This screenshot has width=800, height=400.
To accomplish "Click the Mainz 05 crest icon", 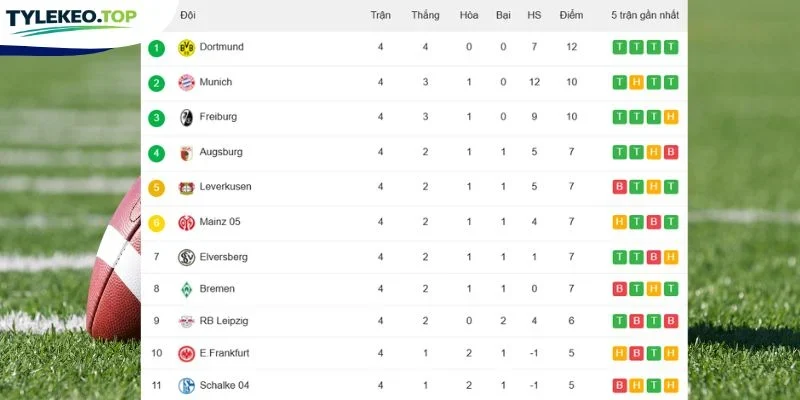I will pos(186,222).
